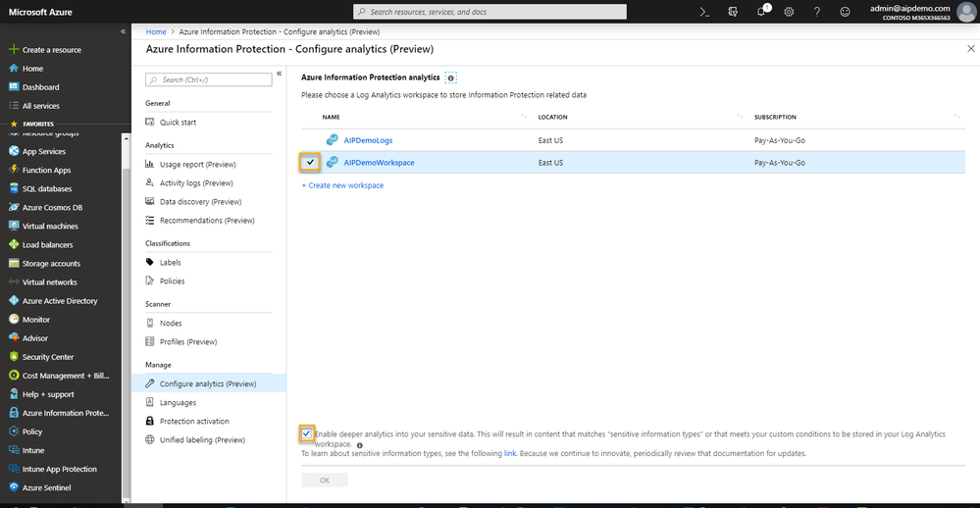Open the notifications bell icon
Screen dimensions: 980x508
point(761,12)
